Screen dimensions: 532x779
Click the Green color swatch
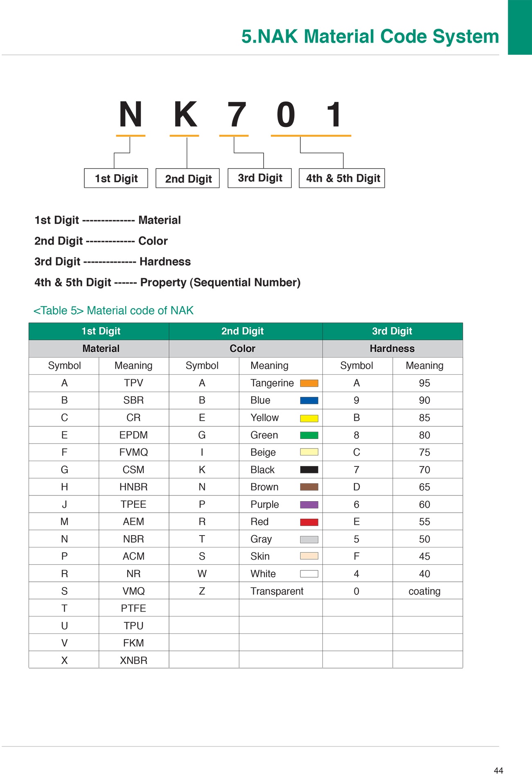pos(309,435)
